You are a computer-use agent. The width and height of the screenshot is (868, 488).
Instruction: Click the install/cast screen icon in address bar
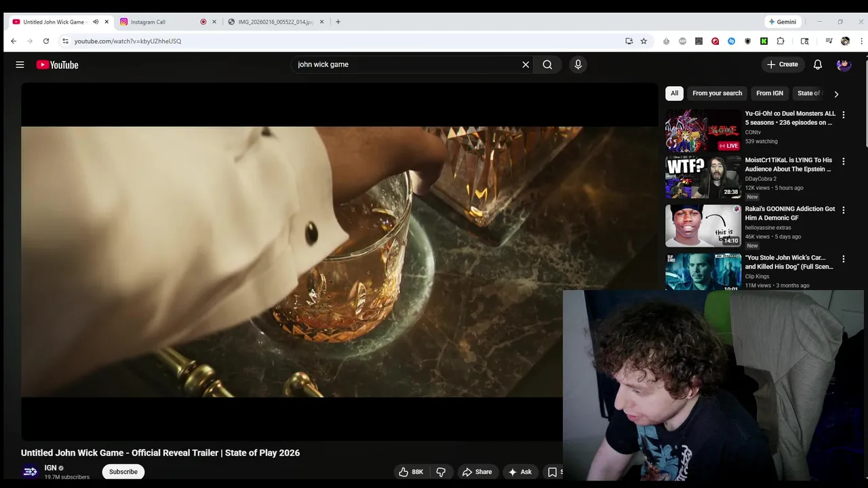click(629, 41)
